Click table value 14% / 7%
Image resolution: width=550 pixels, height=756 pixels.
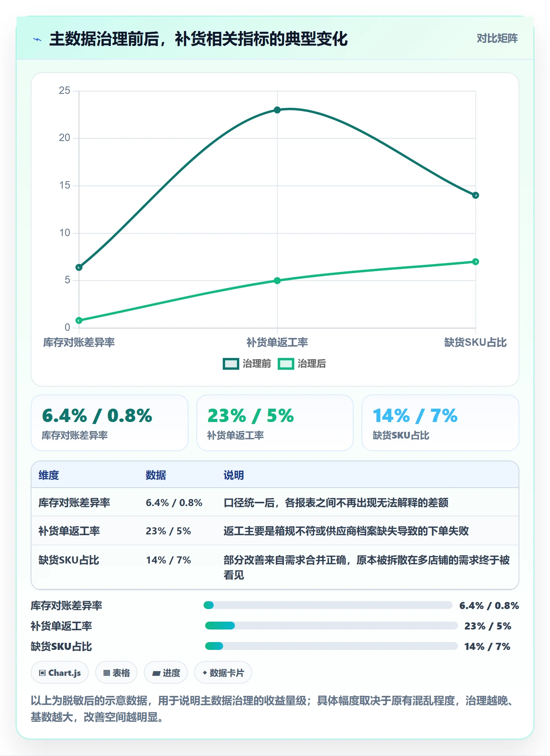(x=169, y=560)
